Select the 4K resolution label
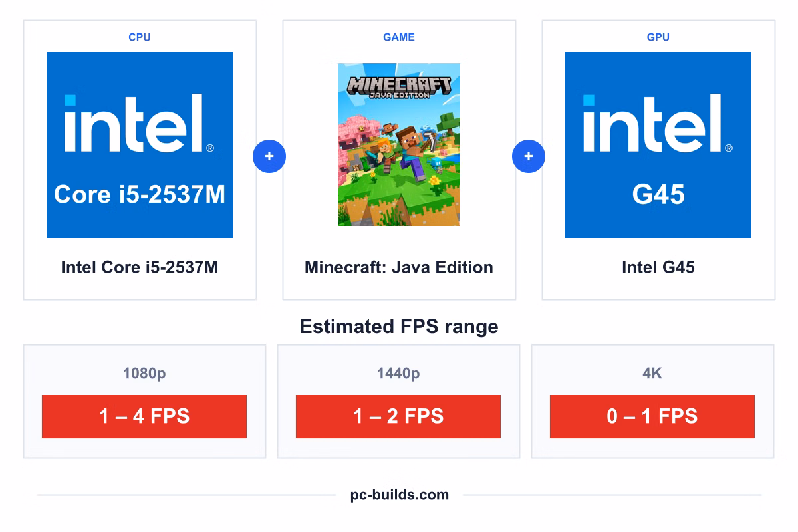798x532 pixels. 652,374
